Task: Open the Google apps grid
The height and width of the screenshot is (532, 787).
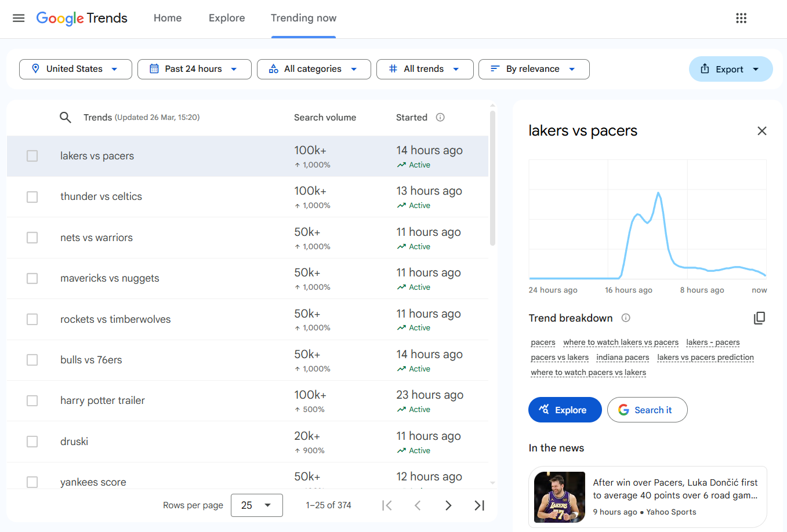Action: click(741, 18)
